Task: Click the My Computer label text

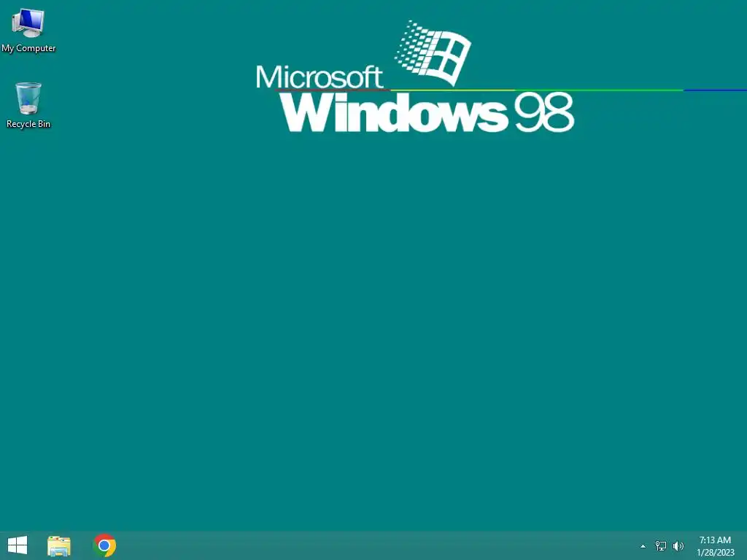Action: click(28, 48)
